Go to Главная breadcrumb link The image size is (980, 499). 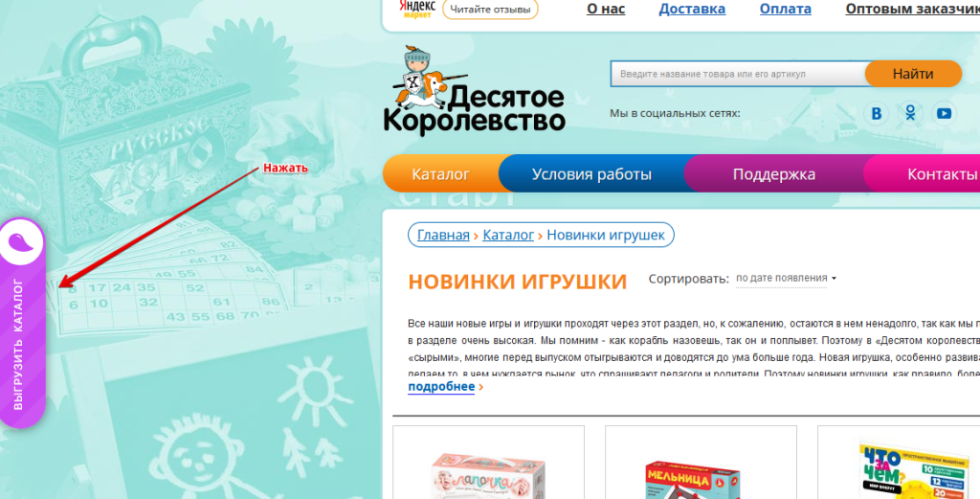(443, 235)
